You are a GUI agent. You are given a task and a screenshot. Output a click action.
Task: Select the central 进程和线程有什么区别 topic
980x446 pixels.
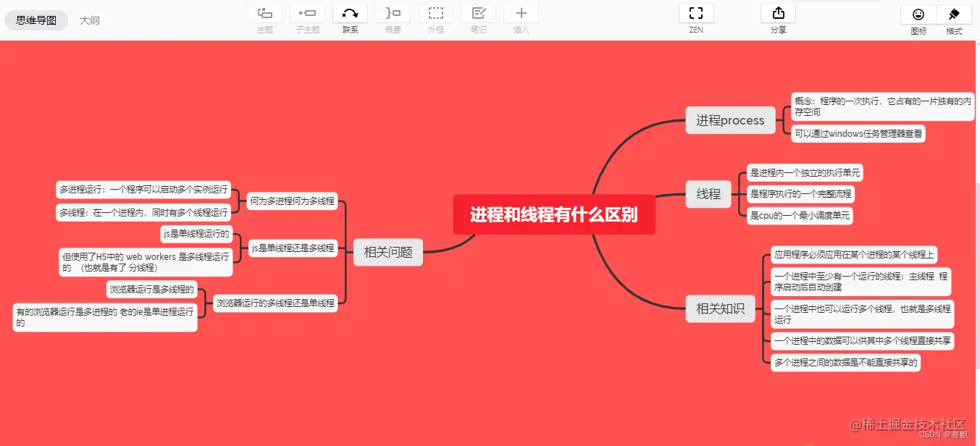pos(553,214)
